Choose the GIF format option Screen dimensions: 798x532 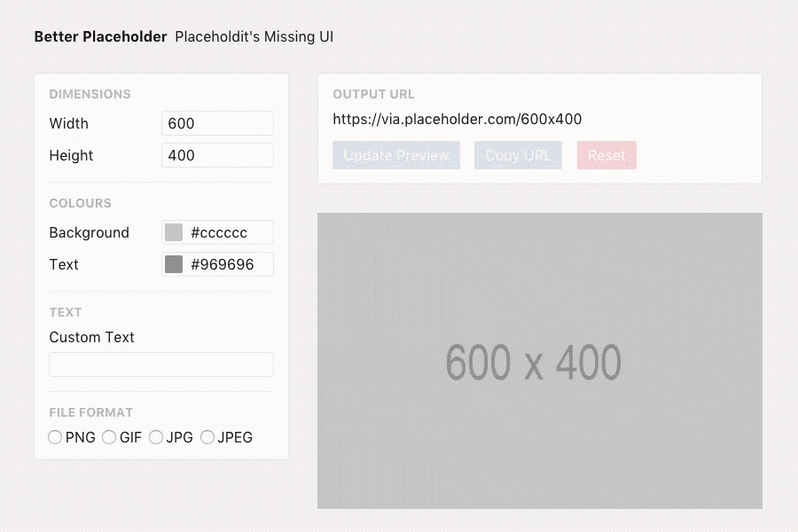click(x=109, y=437)
